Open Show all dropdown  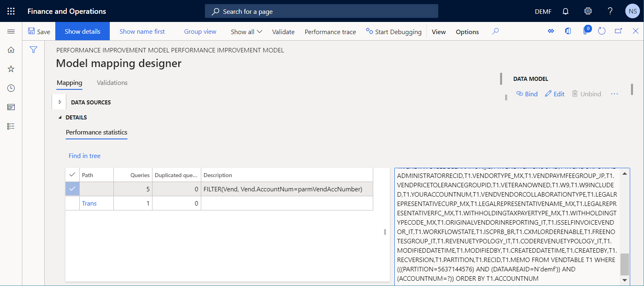[246, 32]
